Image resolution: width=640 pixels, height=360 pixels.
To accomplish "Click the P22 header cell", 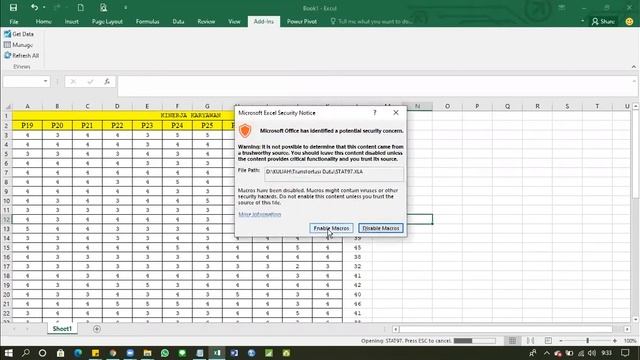I will (117, 125).
